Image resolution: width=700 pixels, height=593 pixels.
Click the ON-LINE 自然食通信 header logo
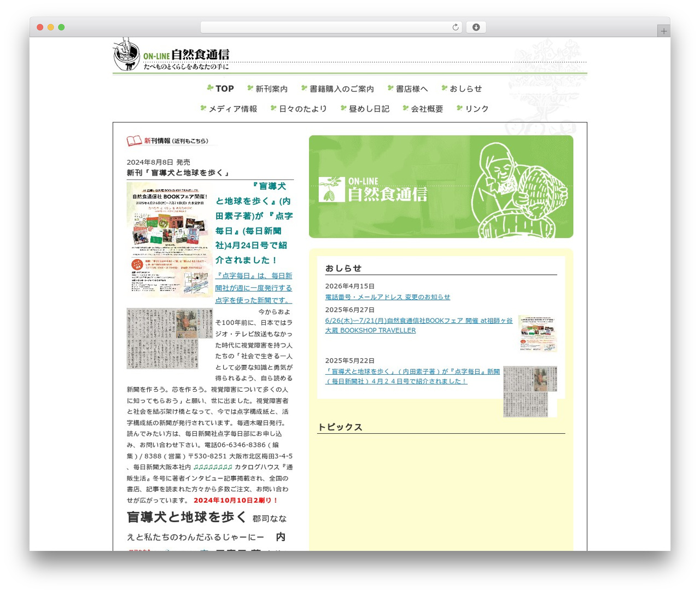[x=171, y=55]
